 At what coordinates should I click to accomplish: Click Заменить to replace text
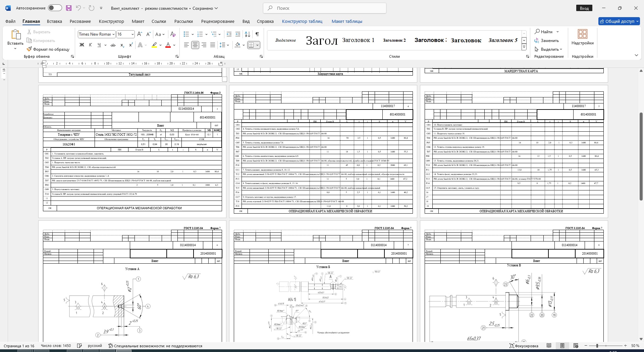pyautogui.click(x=546, y=40)
